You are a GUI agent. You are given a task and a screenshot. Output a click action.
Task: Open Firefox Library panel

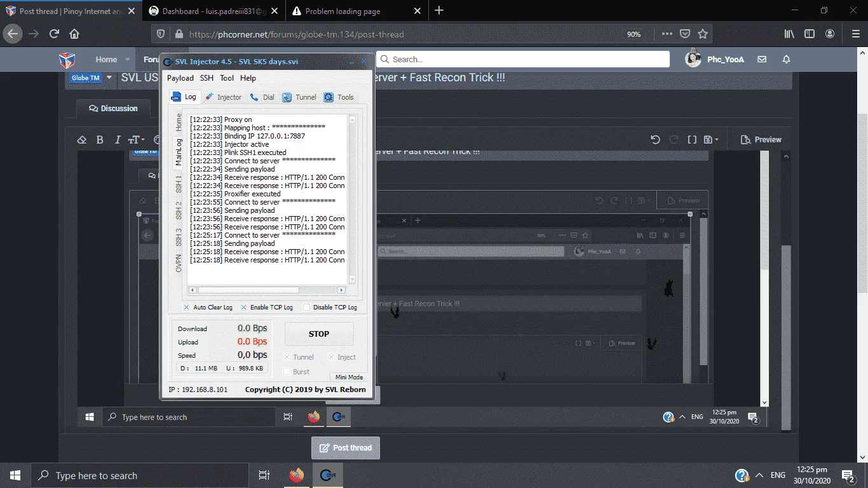(789, 34)
